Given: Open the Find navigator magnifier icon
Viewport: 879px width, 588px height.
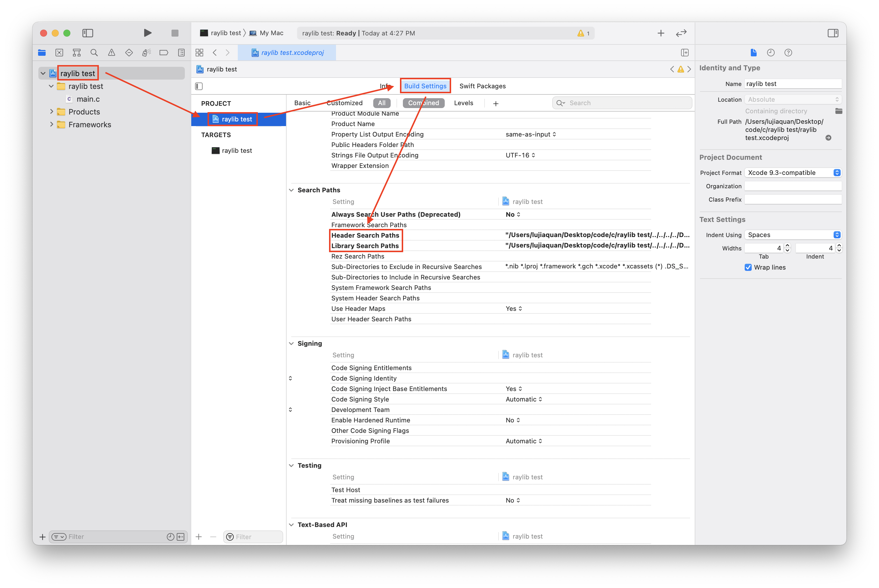Looking at the screenshot, I should [94, 53].
